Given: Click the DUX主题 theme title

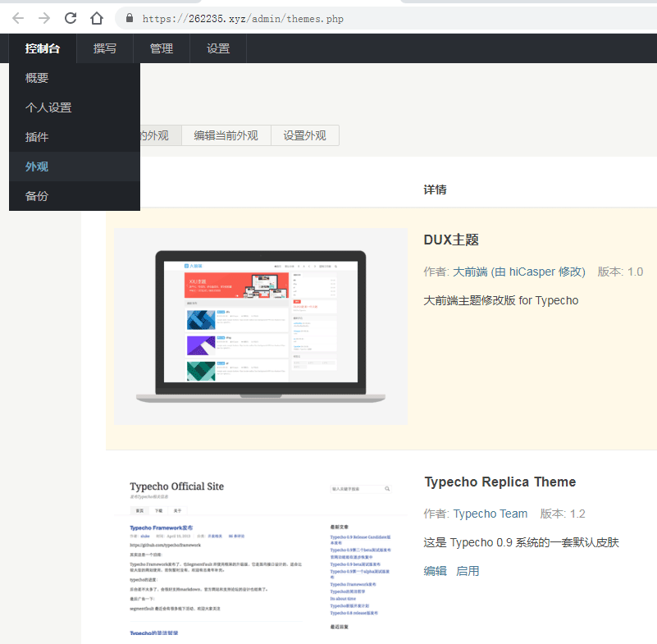Looking at the screenshot, I should tap(451, 240).
